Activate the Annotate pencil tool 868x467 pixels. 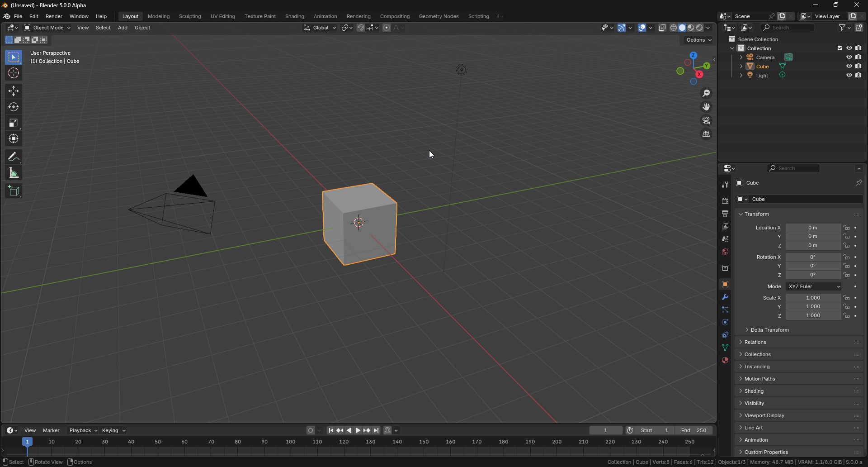pos(14,157)
